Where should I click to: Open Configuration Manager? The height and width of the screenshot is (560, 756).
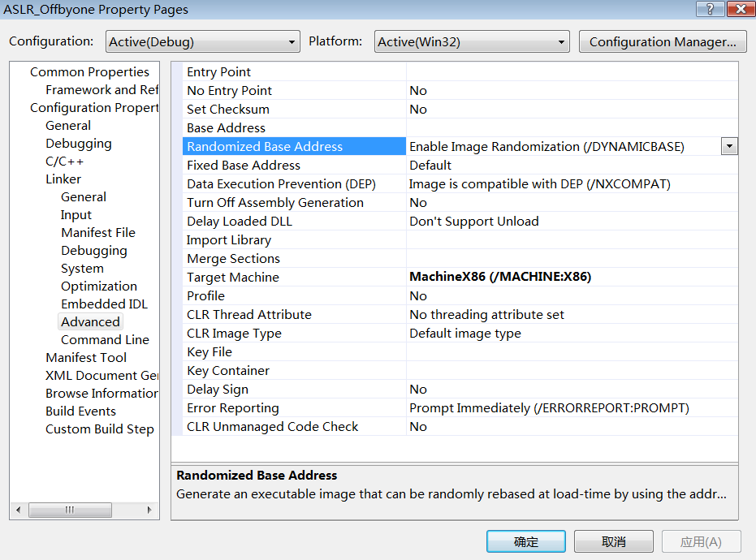tap(663, 42)
